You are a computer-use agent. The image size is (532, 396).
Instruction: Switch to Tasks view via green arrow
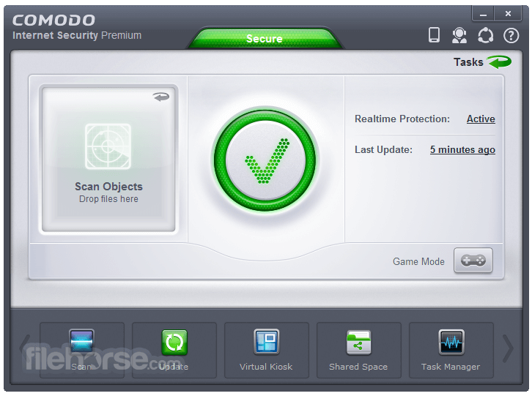(499, 62)
